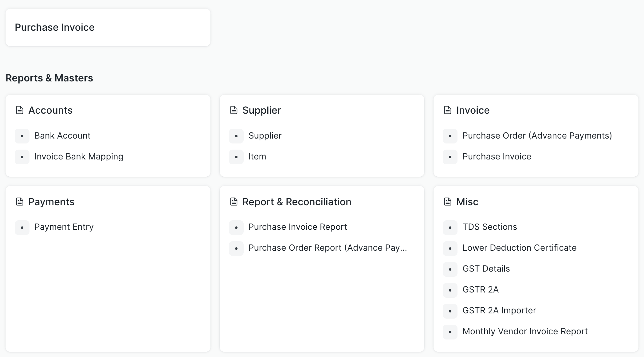644x357 pixels.
Task: Click the Supplier card document icon
Action: pyautogui.click(x=234, y=110)
